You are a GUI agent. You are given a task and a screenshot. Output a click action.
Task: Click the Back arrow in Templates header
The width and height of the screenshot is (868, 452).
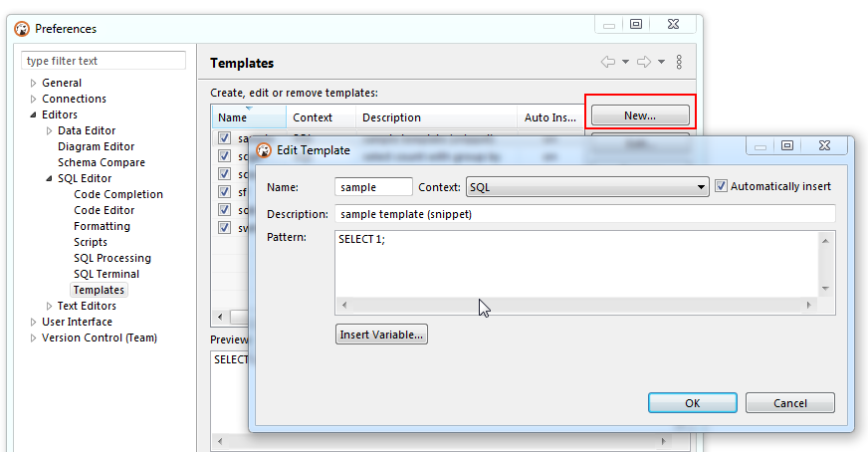coord(608,62)
